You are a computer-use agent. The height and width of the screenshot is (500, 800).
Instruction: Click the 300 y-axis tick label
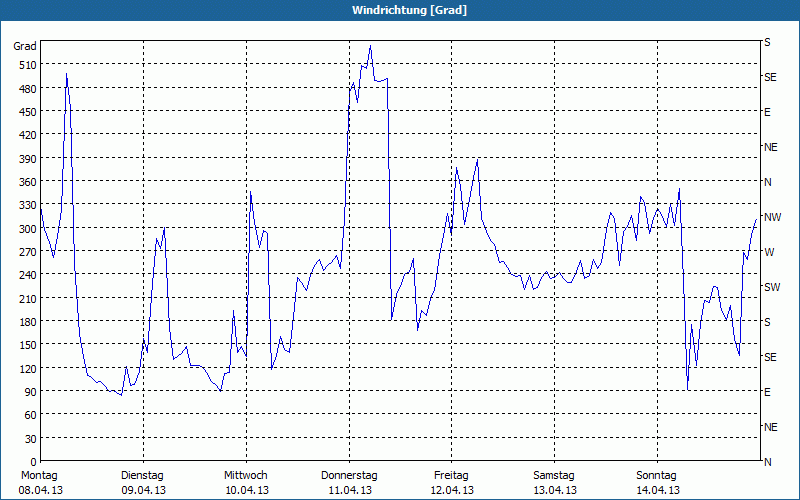click(x=28, y=229)
